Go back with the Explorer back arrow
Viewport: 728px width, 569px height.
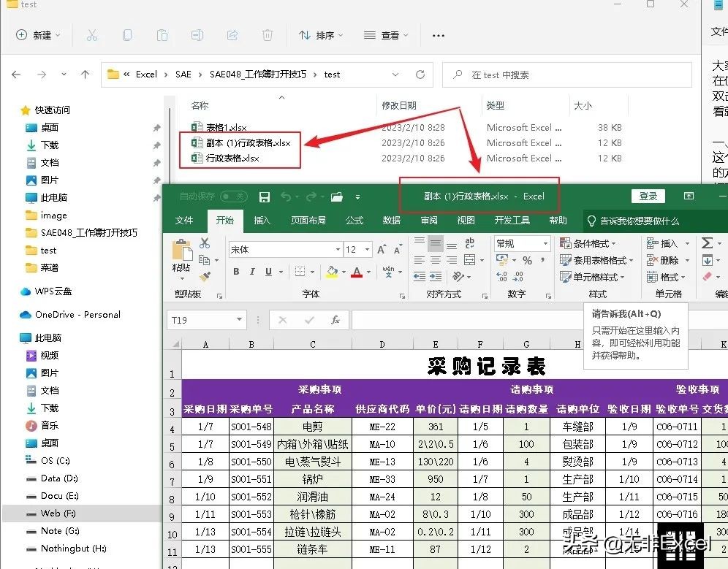pos(16,75)
